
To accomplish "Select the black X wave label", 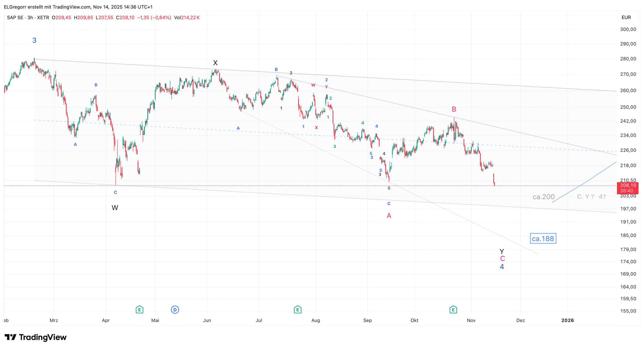I will (x=215, y=63).
